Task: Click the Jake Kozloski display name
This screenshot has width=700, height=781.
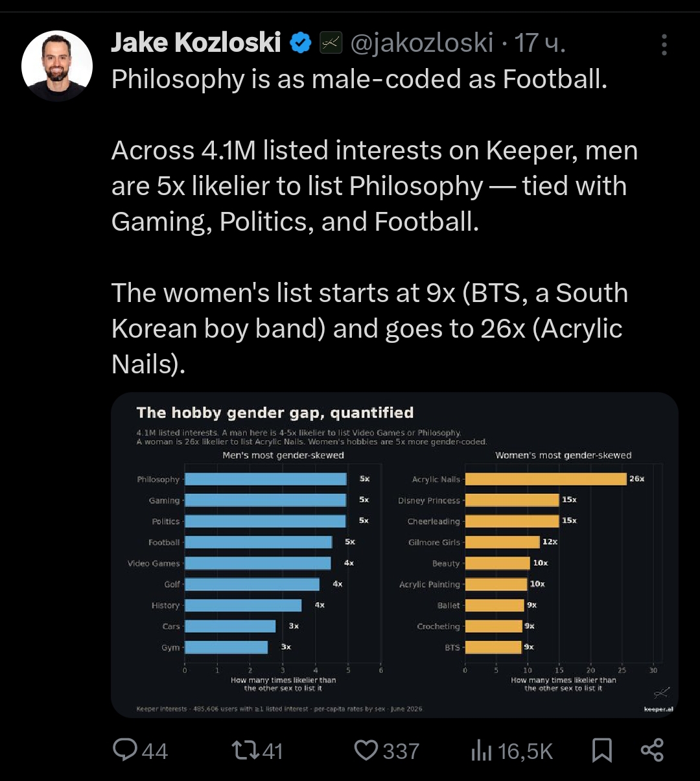Action: pos(196,43)
